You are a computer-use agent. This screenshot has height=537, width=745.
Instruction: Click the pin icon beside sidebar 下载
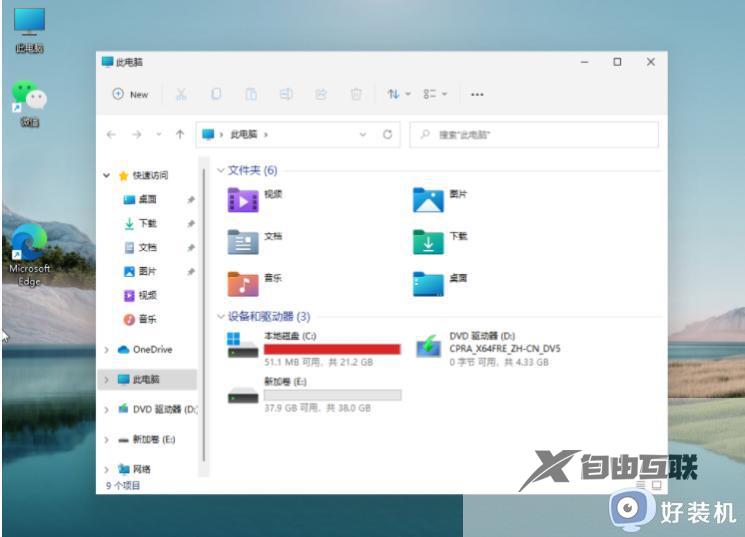point(191,223)
